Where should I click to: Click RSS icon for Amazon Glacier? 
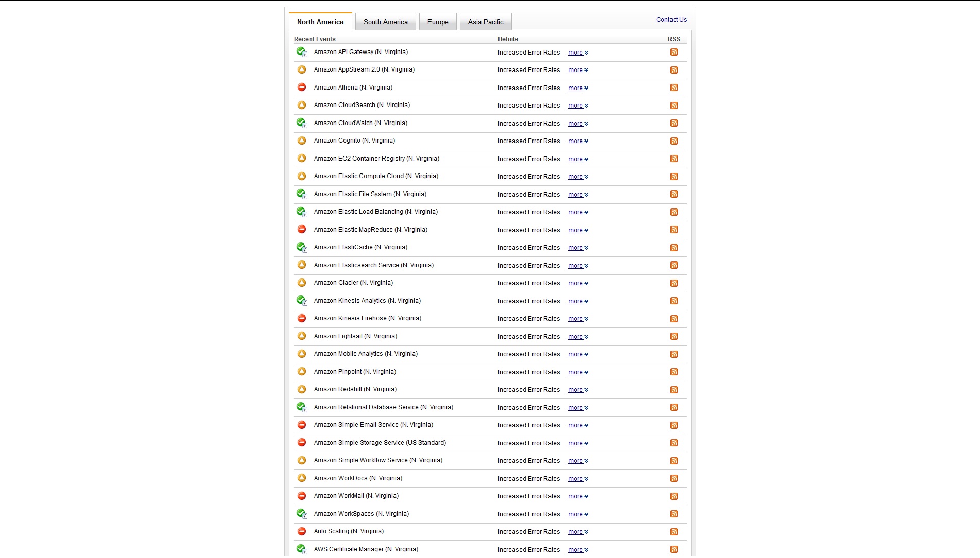pyautogui.click(x=674, y=283)
